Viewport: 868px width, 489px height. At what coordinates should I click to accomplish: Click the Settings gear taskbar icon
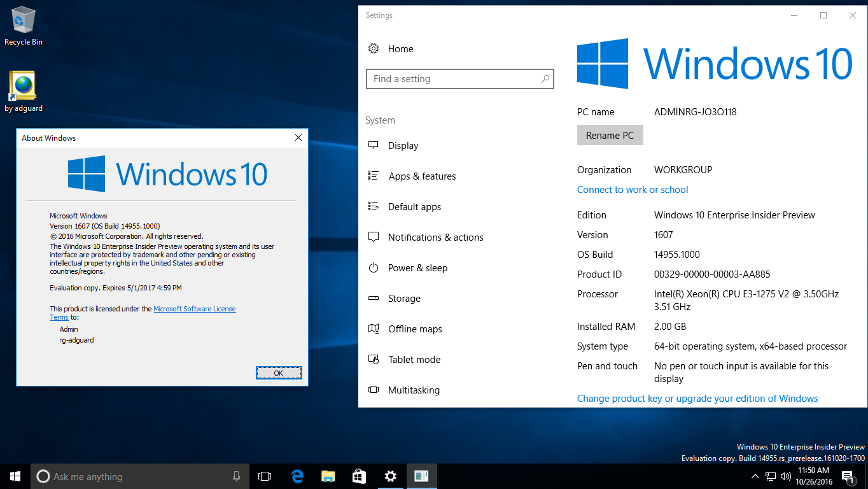pyautogui.click(x=390, y=476)
